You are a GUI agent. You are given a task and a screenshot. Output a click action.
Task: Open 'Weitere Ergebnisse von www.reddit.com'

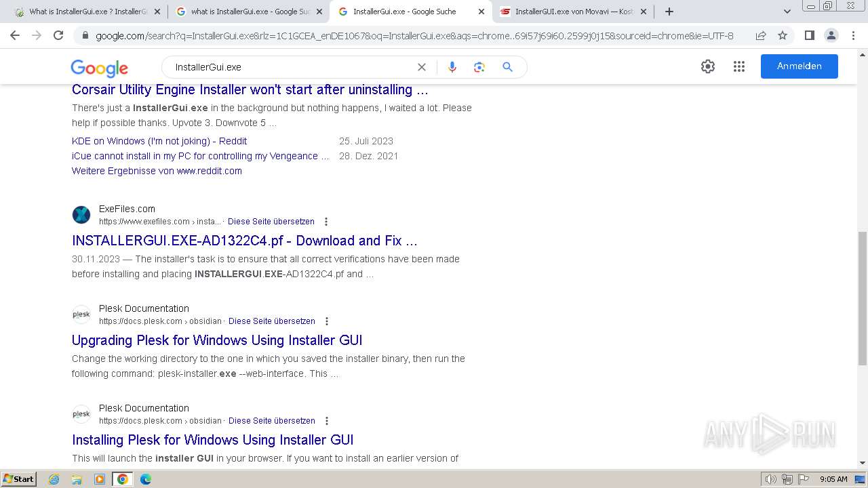157,171
